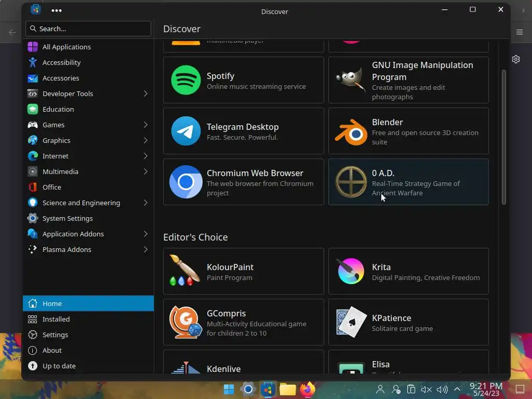Screen dimensions: 532x399
Task: Click 'Real-Time Strategy Game of Ancient Warfare' text
Action: click(416, 188)
